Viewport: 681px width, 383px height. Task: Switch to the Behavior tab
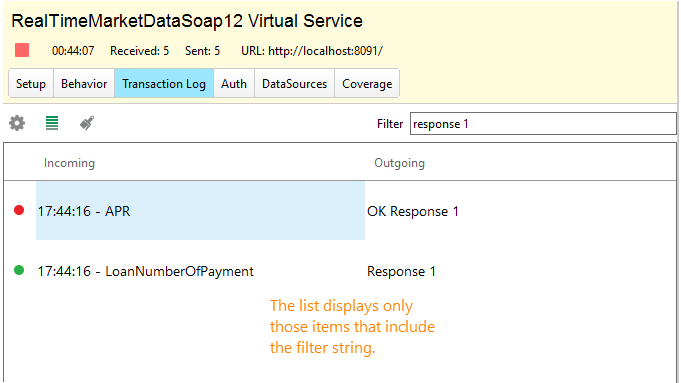point(84,83)
